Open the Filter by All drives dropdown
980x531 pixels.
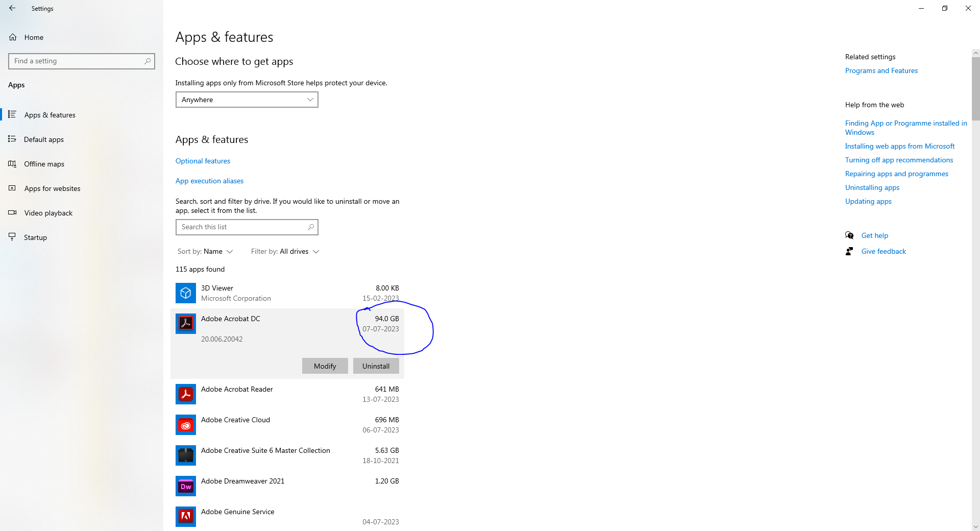[285, 251]
